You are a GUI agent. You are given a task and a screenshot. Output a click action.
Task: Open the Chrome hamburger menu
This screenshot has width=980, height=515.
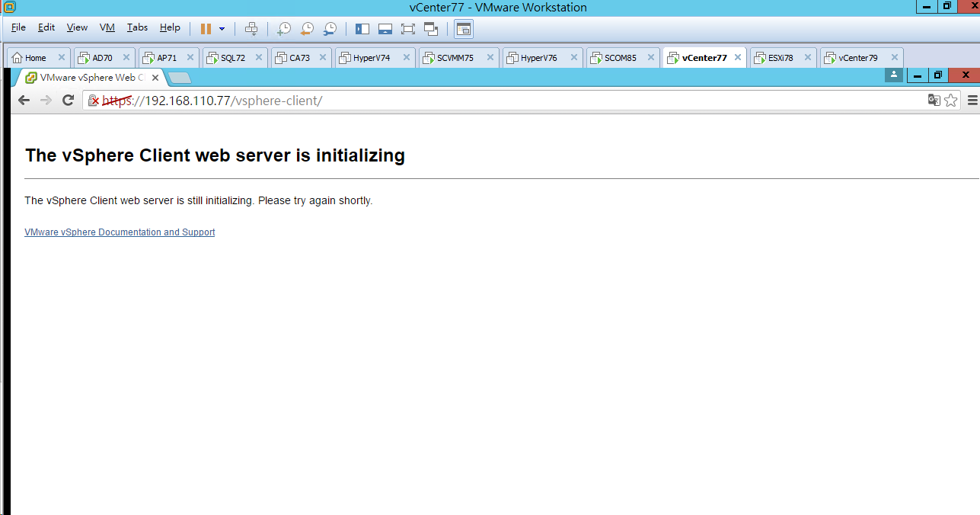[972, 101]
